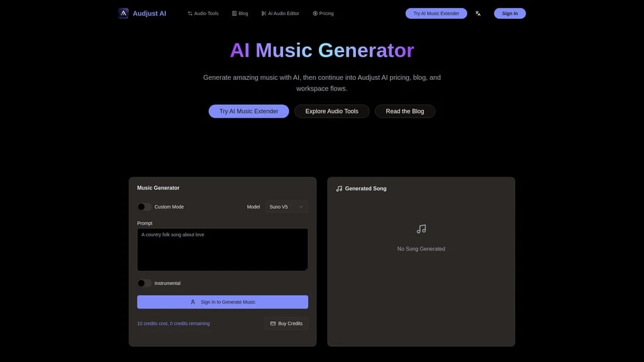This screenshot has height=362, width=644.
Task: Click the 'AI Music Generator' page title
Action: tap(322, 50)
